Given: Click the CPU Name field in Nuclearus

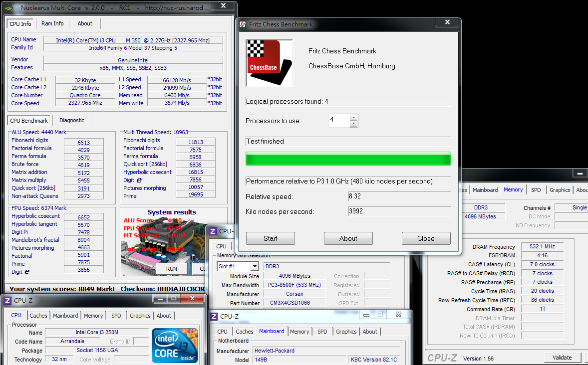Looking at the screenshot, I should click(x=133, y=40).
